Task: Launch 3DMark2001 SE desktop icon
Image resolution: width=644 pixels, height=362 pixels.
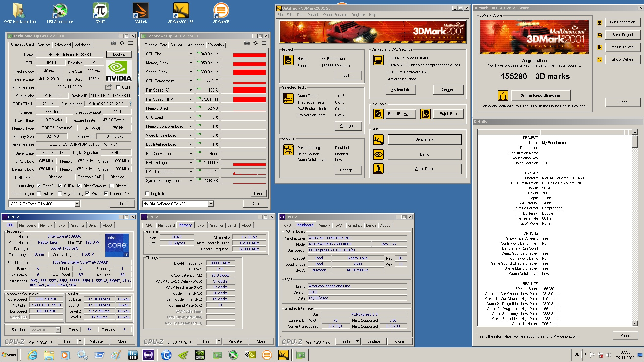Action: click(181, 13)
